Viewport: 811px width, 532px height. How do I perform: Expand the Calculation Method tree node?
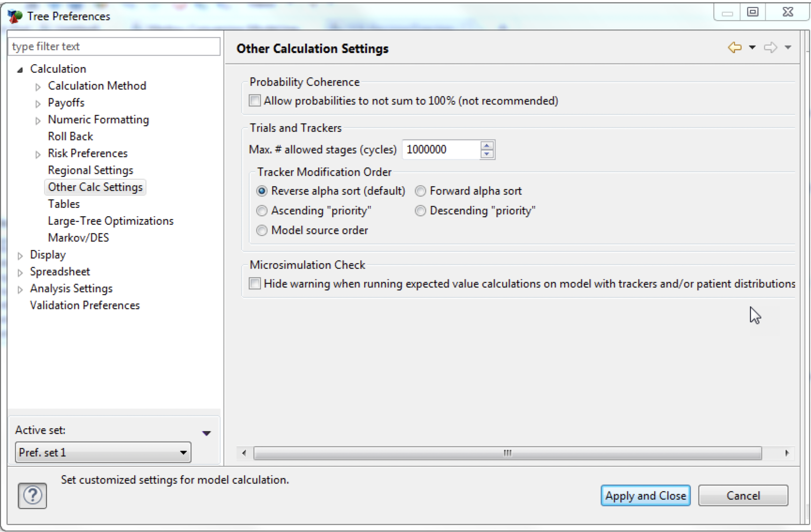pyautogui.click(x=38, y=87)
